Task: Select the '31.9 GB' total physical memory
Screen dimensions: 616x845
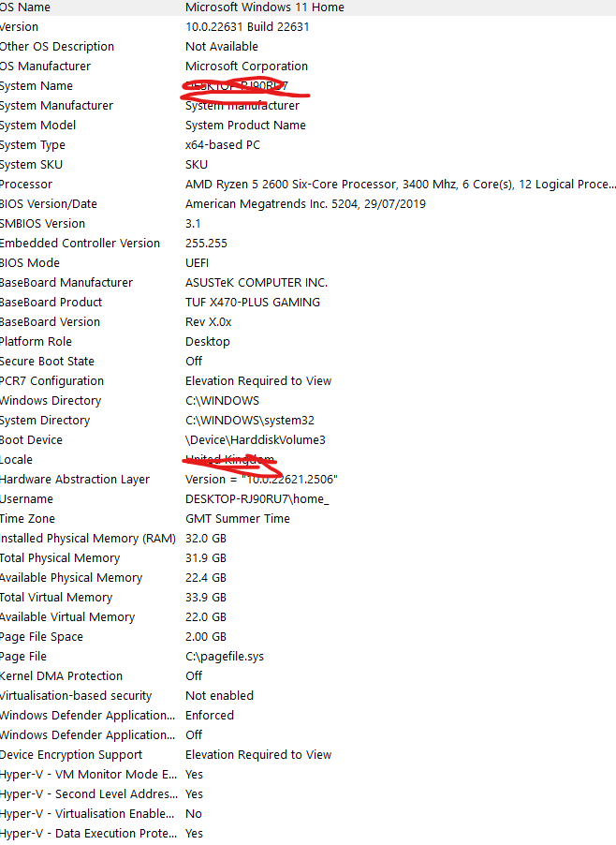Action: point(206,558)
